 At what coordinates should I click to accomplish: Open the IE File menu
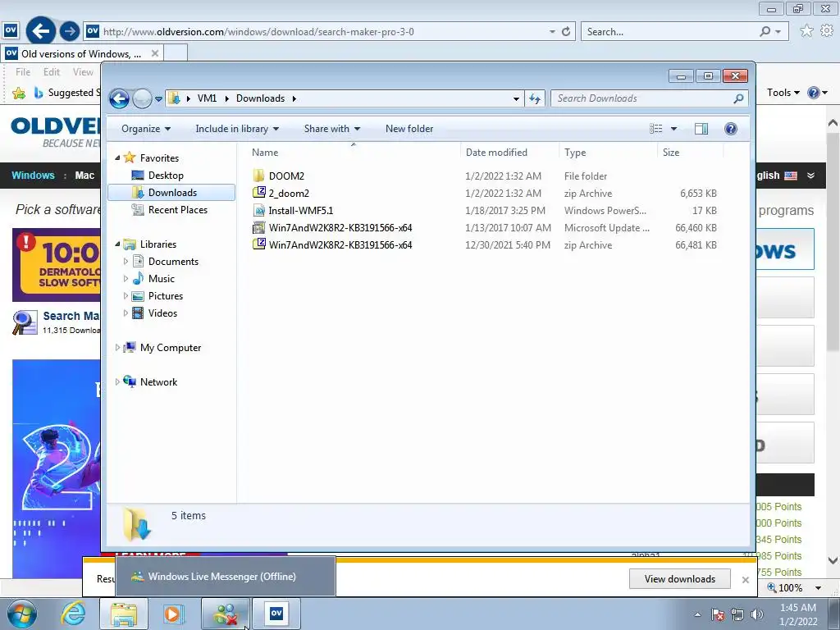pyautogui.click(x=22, y=72)
